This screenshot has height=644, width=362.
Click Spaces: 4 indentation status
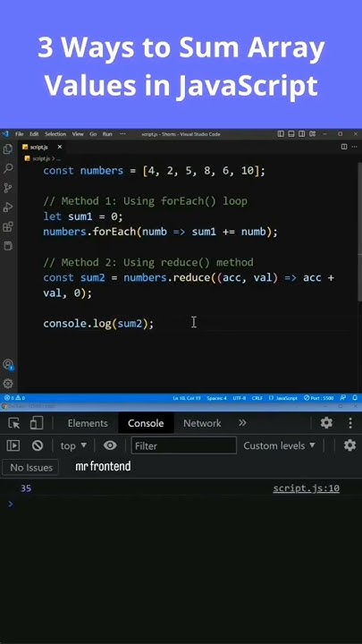click(216, 398)
